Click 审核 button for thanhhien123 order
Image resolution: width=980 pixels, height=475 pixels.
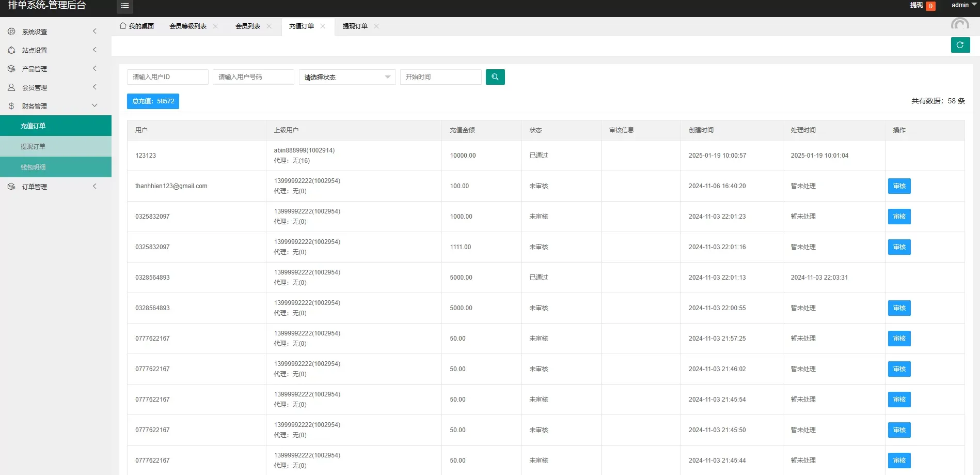click(x=899, y=186)
